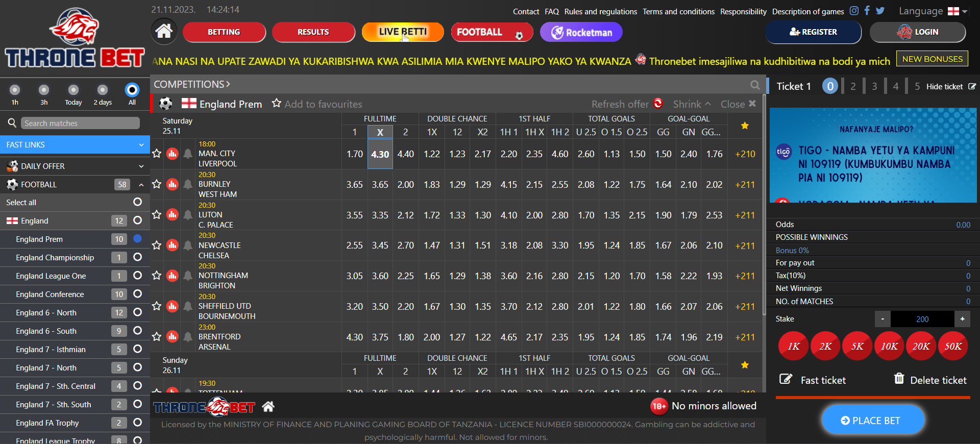The height and width of the screenshot is (444, 980).
Task: Click the Fast ticket edit icon
Action: click(x=786, y=379)
